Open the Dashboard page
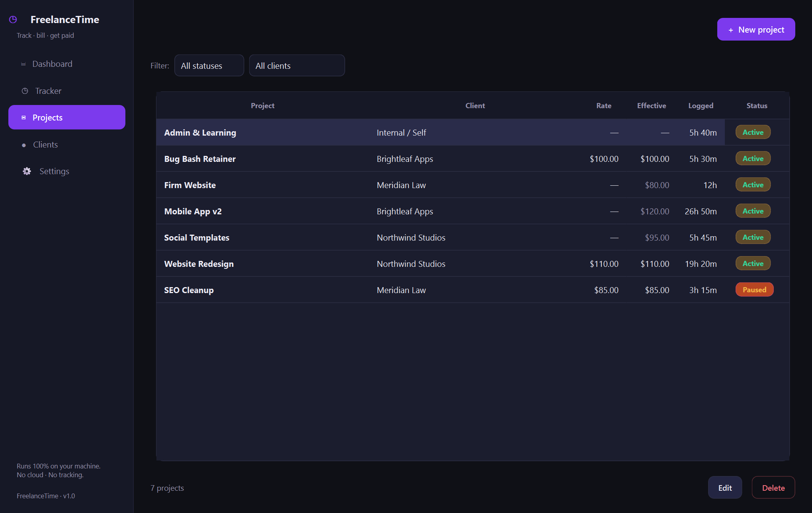 coord(67,64)
